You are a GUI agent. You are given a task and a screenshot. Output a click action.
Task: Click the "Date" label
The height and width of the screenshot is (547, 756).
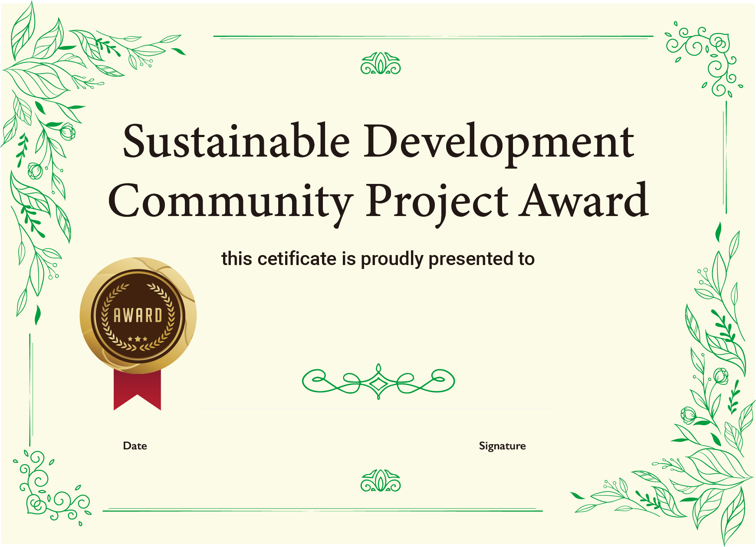pyautogui.click(x=135, y=446)
